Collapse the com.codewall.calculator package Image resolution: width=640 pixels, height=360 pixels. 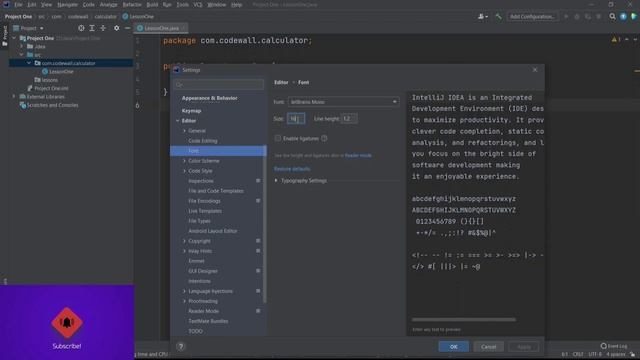tap(29, 63)
